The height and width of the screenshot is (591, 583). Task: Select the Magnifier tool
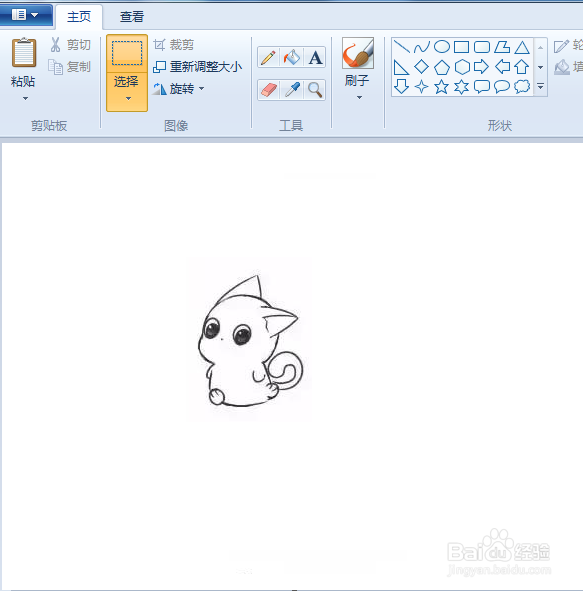315,90
